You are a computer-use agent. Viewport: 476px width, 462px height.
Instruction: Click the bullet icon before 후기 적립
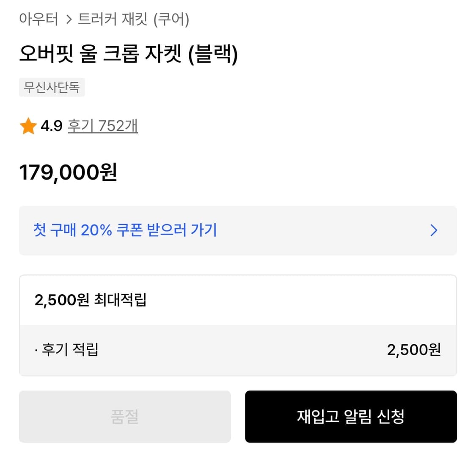click(x=36, y=349)
